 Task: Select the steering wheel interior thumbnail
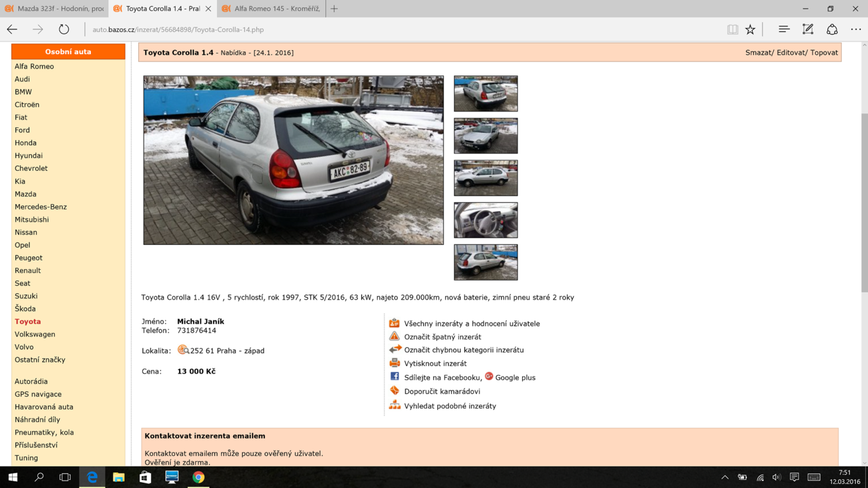(485, 220)
